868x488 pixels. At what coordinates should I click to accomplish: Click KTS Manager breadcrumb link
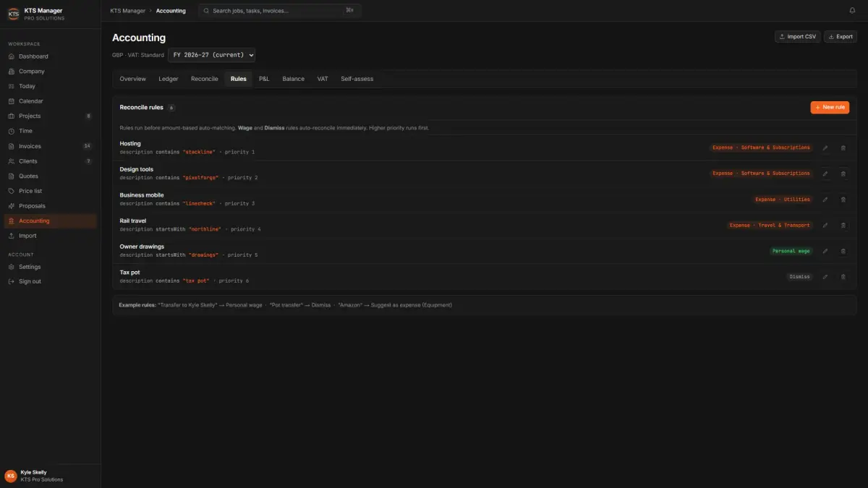click(x=128, y=11)
